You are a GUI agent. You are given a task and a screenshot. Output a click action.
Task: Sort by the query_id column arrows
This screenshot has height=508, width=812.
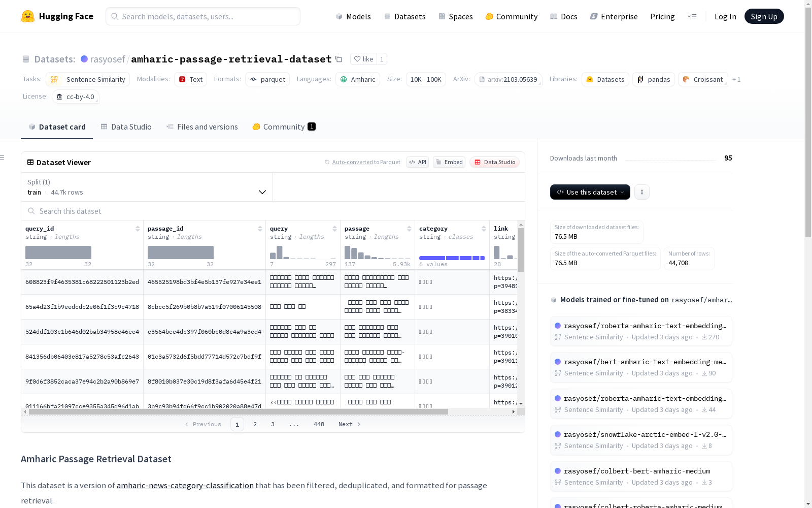[138, 229]
